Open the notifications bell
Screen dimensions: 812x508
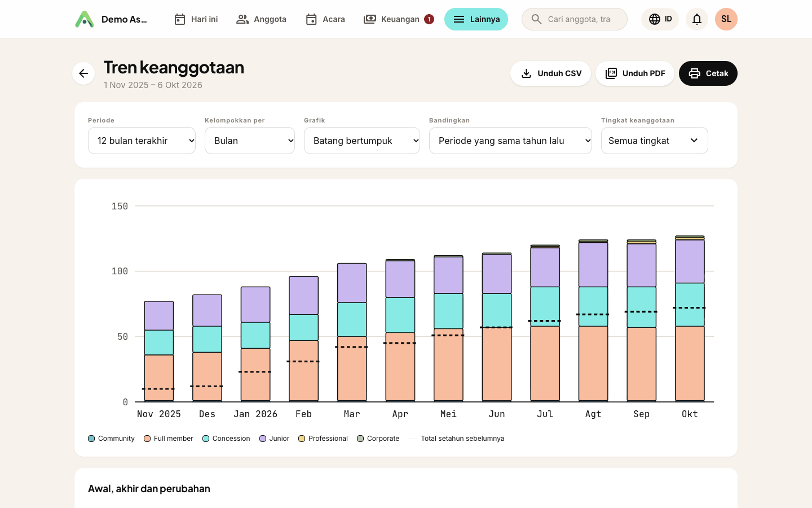click(697, 19)
